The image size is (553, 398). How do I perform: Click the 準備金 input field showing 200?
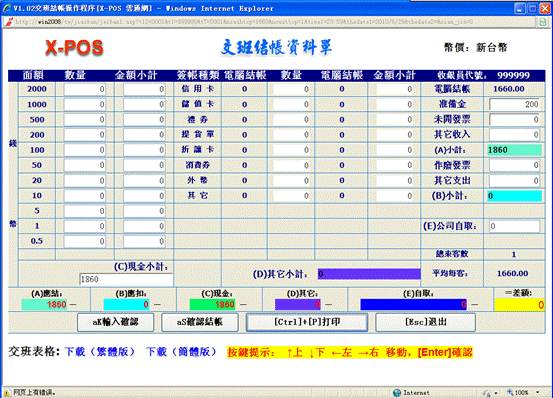[x=515, y=104]
